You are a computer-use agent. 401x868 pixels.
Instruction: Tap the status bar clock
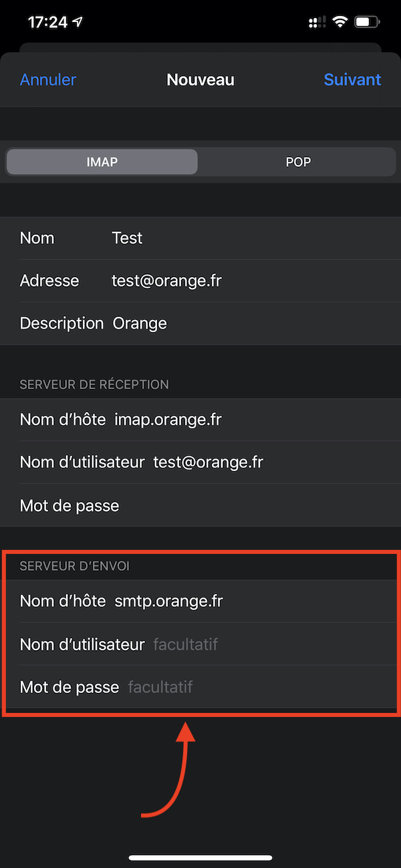point(47,22)
